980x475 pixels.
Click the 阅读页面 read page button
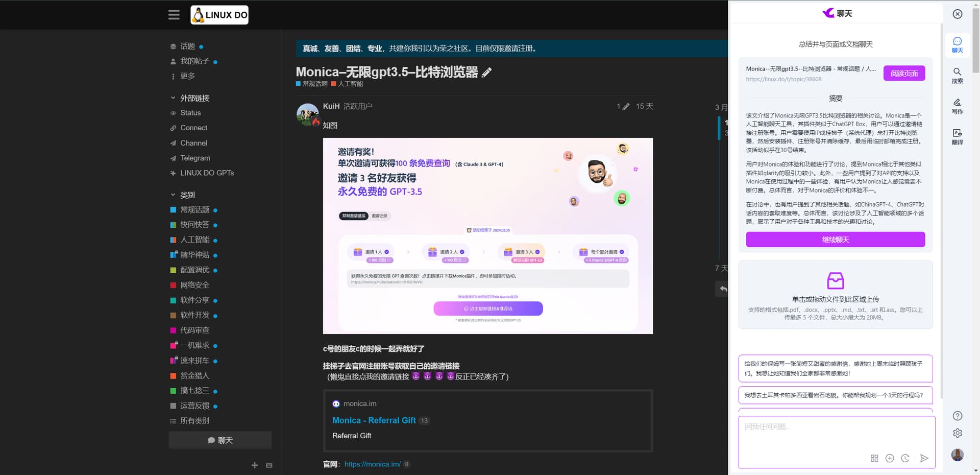click(904, 74)
